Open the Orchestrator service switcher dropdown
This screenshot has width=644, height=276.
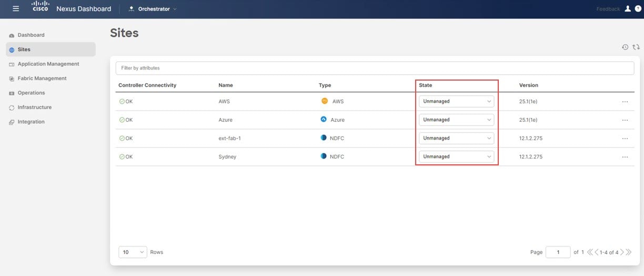click(x=153, y=9)
